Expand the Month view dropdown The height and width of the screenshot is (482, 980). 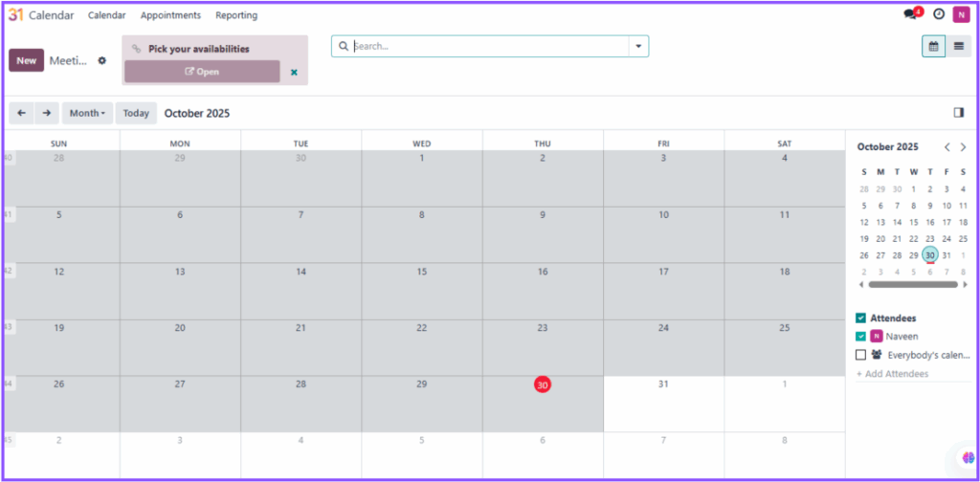click(87, 113)
